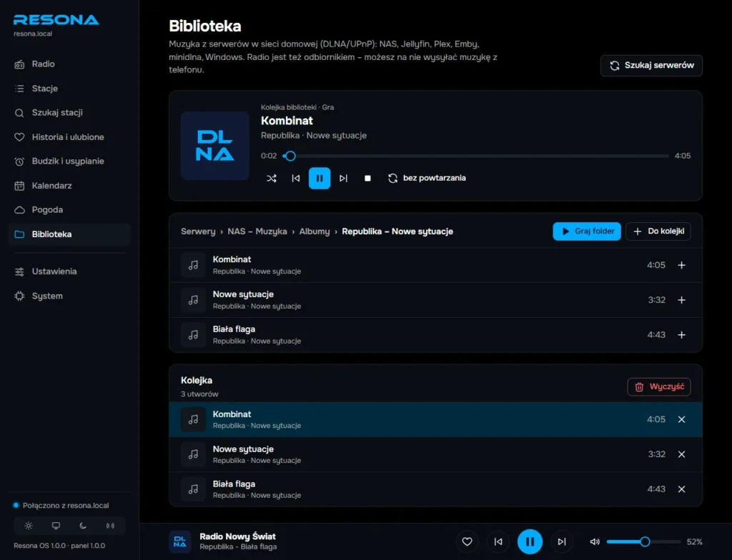Switch to light theme sun icon

click(29, 526)
